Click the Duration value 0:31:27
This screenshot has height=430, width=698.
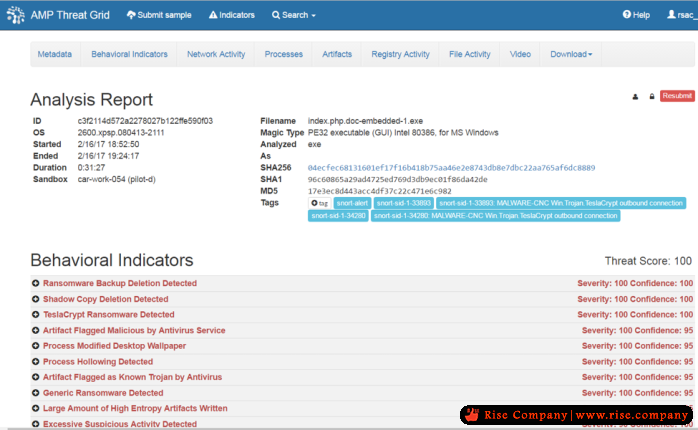point(91,168)
